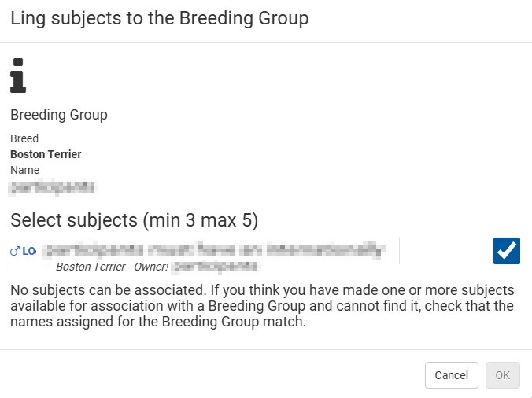The height and width of the screenshot is (398, 532).
Task: Click the blurred group name value
Action: click(52, 187)
